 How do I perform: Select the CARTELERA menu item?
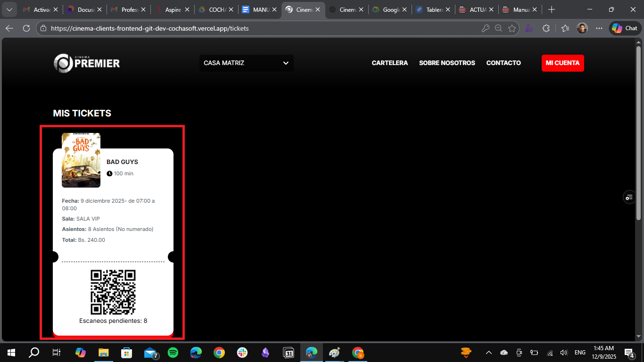click(389, 63)
